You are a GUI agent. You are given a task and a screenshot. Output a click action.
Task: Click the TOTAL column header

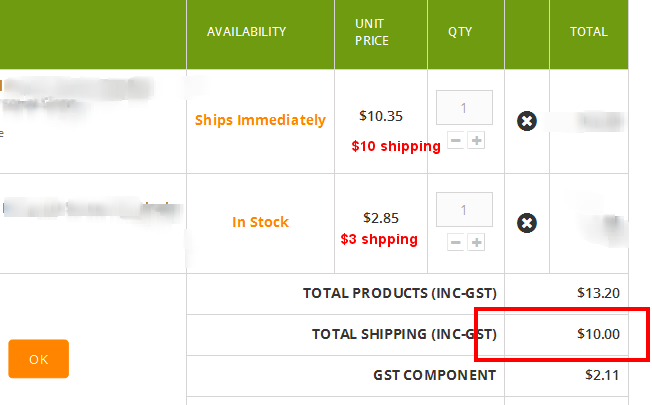[588, 32]
